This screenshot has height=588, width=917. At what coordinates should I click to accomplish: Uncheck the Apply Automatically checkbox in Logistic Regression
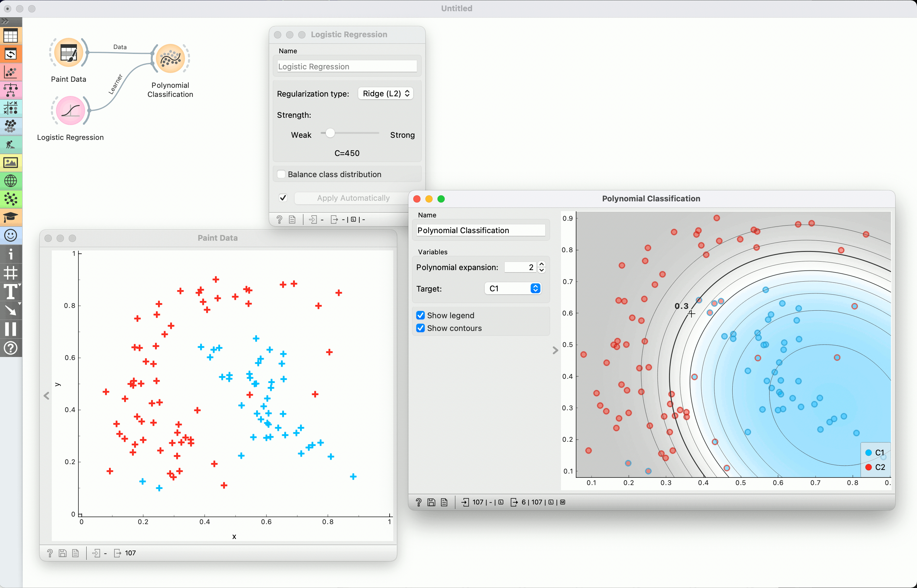283,198
